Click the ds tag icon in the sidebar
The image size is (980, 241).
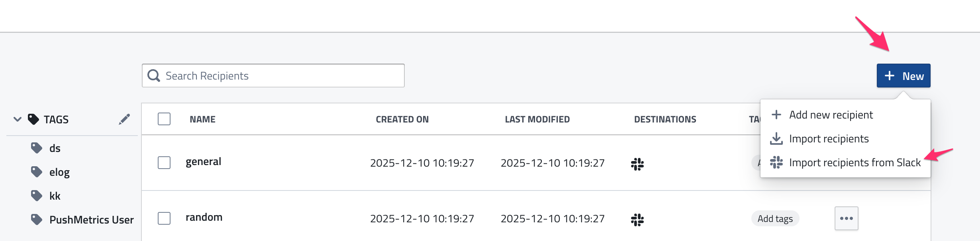point(37,148)
